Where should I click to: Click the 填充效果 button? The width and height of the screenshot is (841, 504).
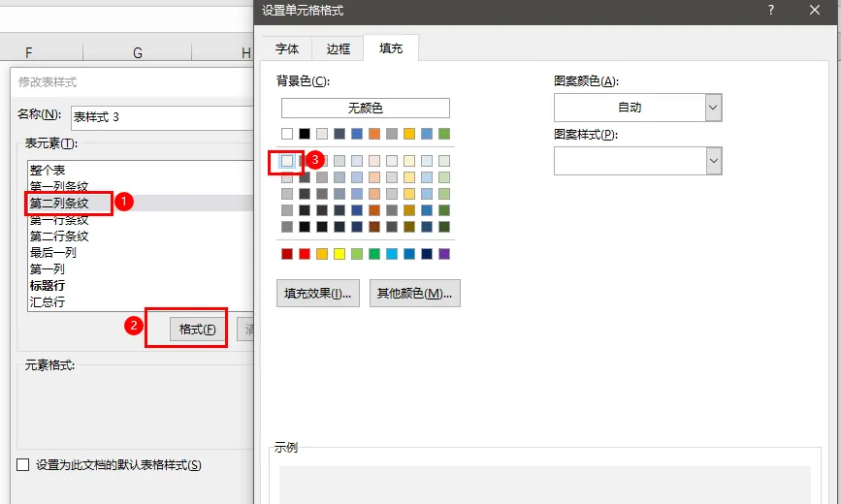(318, 294)
